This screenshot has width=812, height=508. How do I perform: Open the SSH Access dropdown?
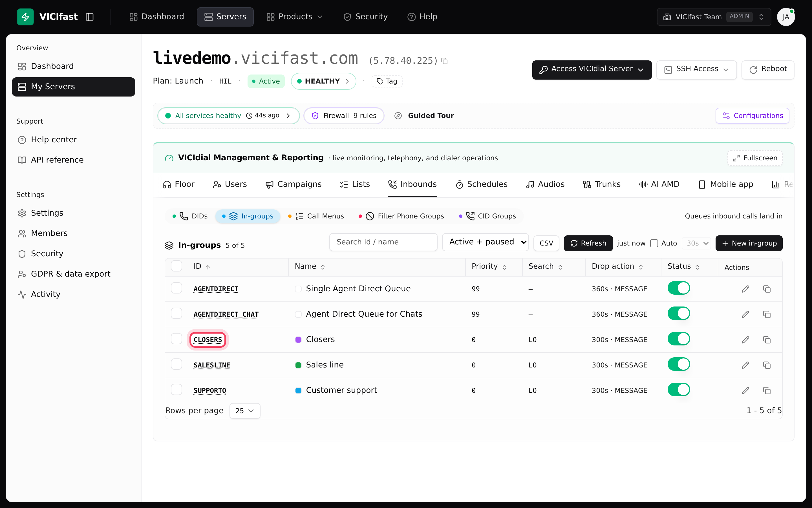(x=696, y=70)
